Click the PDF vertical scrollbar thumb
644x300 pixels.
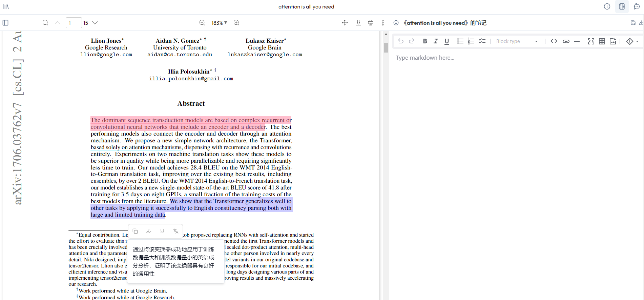click(386, 47)
